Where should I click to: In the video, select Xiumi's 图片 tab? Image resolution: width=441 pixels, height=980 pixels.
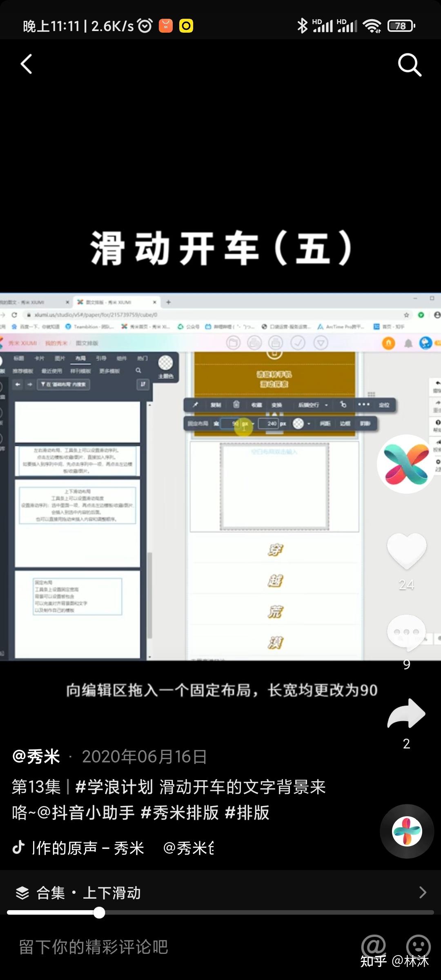coord(60,358)
